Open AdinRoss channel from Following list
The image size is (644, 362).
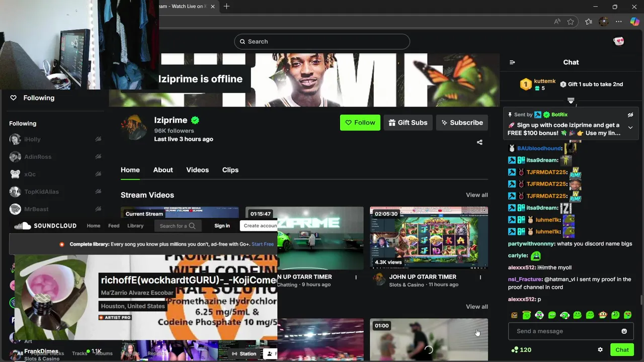tap(38, 157)
